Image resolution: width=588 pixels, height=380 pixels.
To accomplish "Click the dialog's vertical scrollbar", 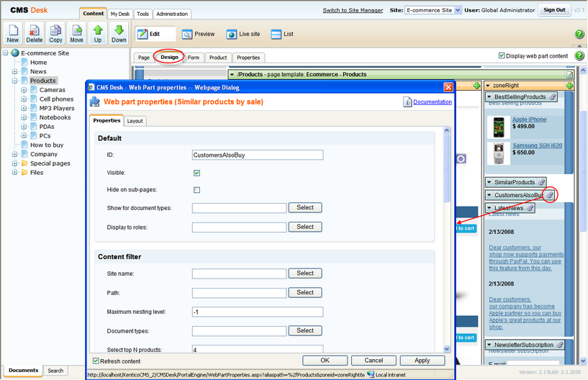I will (x=448, y=237).
